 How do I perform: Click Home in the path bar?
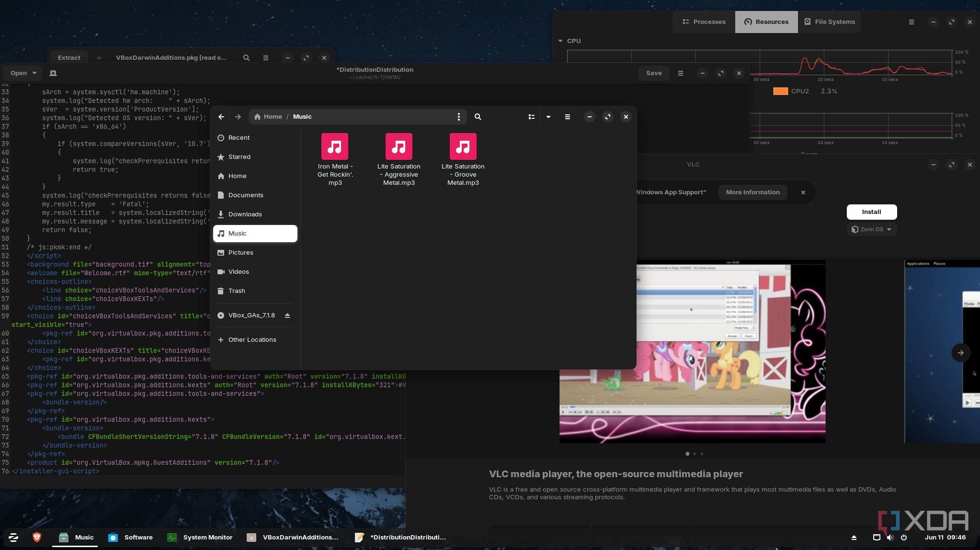(268, 117)
